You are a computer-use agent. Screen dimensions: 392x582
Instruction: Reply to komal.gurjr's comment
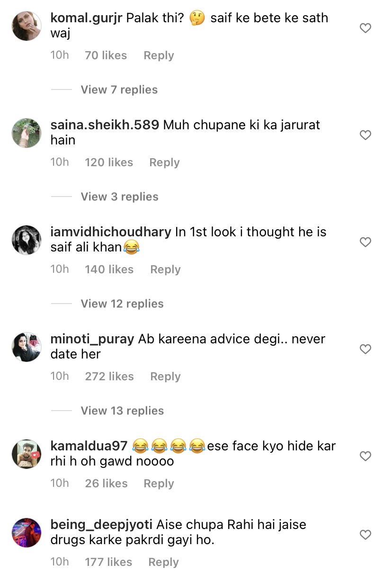click(x=159, y=55)
